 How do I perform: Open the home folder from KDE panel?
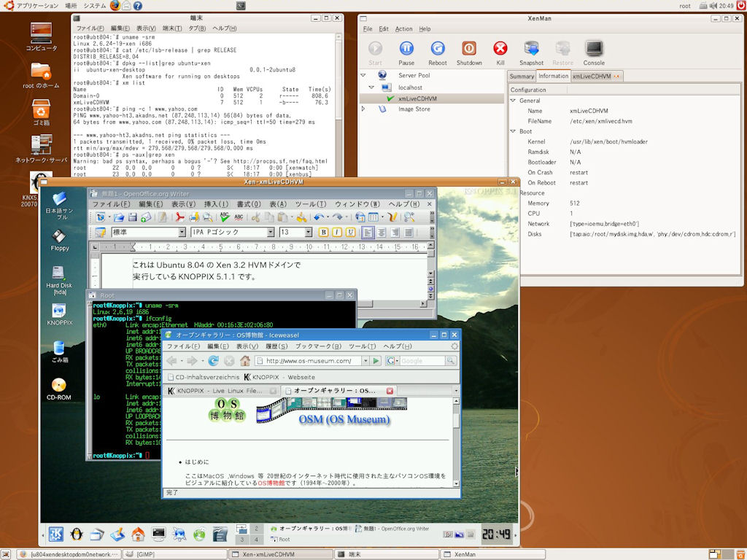138,534
